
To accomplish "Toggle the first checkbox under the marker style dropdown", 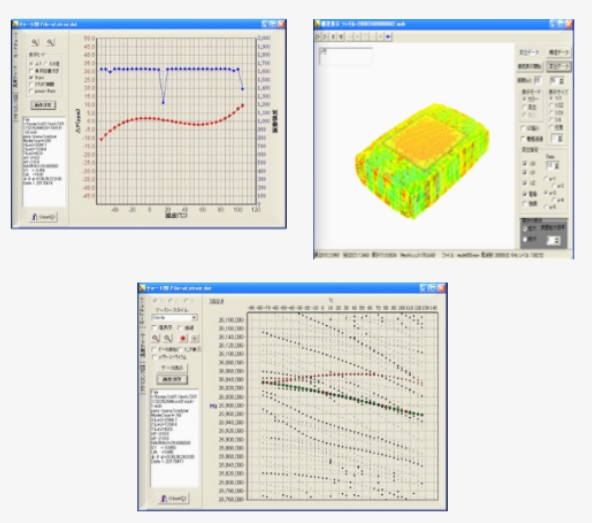I will [x=154, y=327].
